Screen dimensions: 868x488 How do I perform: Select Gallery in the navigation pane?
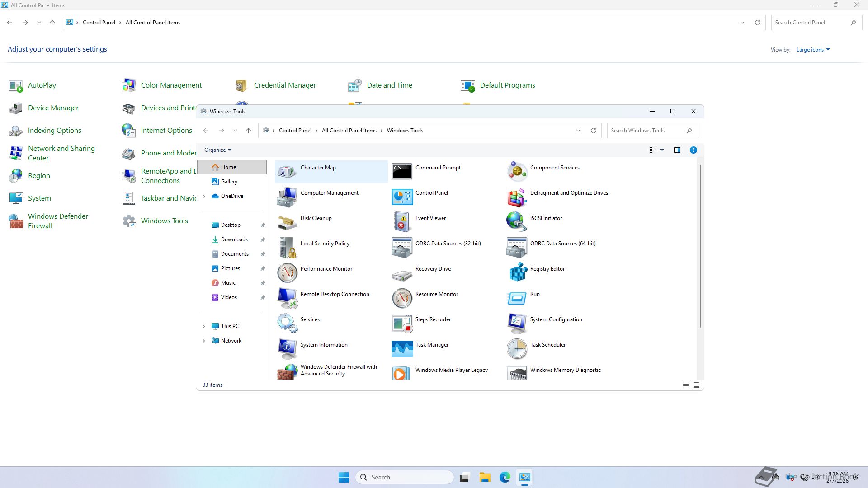point(229,182)
